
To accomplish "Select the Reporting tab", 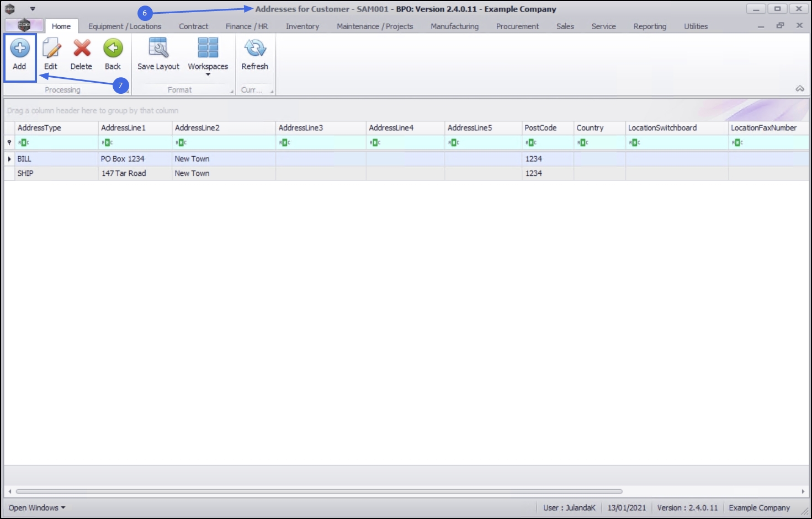I will point(650,26).
